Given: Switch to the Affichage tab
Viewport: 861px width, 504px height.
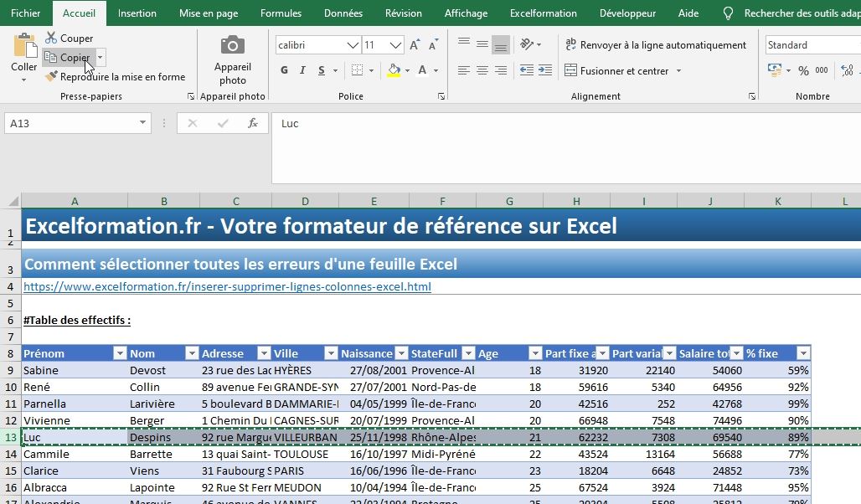Looking at the screenshot, I should point(466,13).
